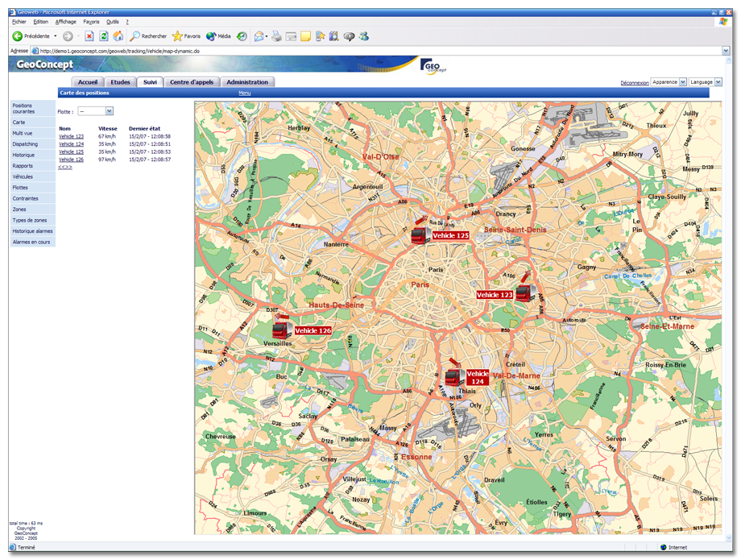Screen dimensions: 741x560
Task: Click the browser Refresh toolbar icon
Action: click(104, 36)
